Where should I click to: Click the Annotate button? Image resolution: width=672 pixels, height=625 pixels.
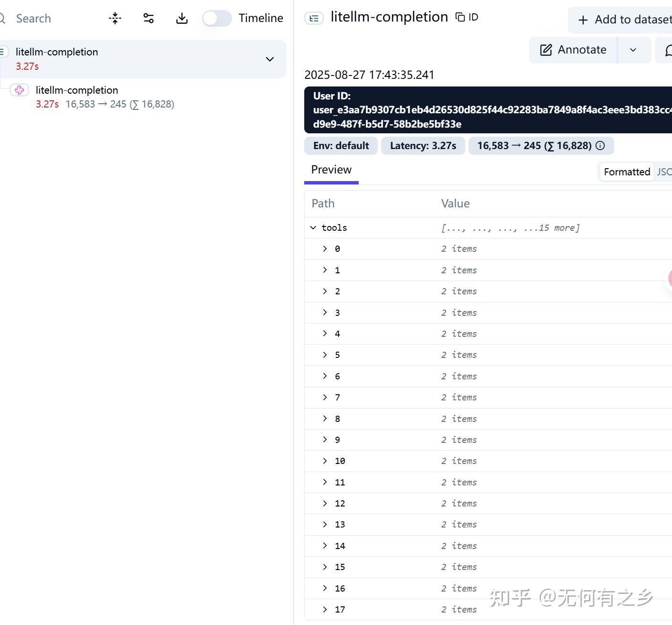point(573,50)
